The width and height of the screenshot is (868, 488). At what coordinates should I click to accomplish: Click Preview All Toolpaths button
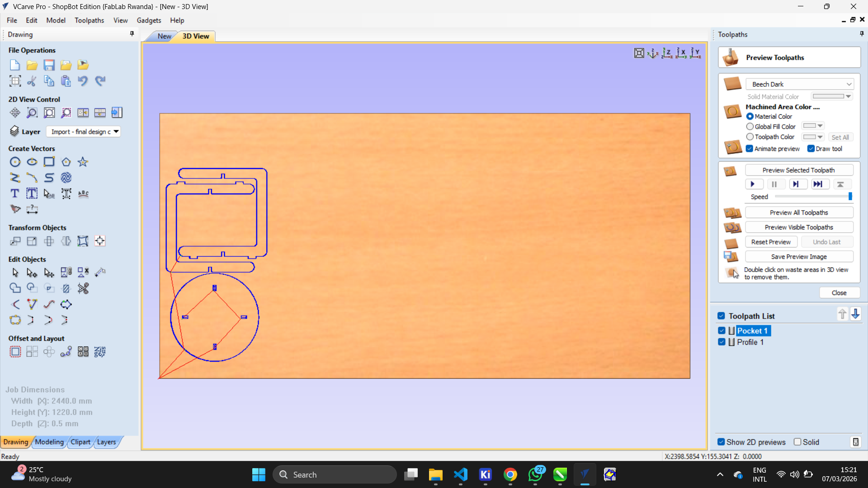point(799,212)
